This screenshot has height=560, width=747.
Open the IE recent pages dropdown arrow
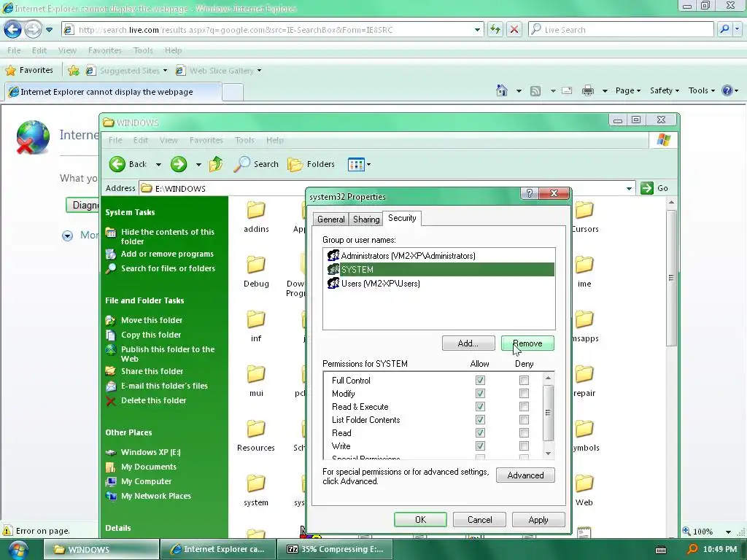point(49,29)
